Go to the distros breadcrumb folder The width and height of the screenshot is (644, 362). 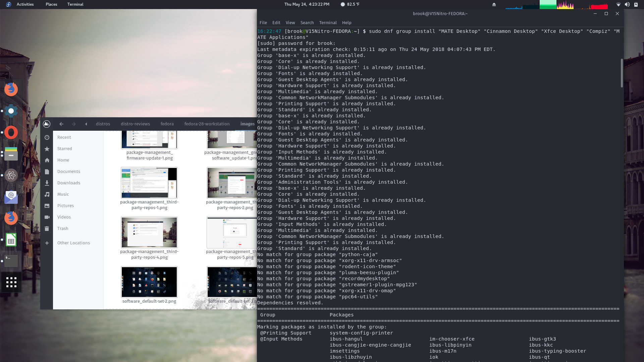[x=103, y=124]
